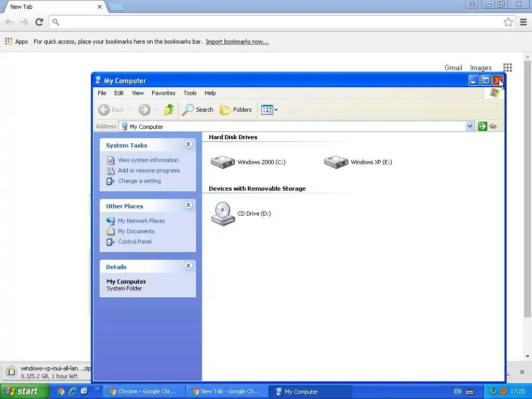Click the EN language indicator

[457, 392]
